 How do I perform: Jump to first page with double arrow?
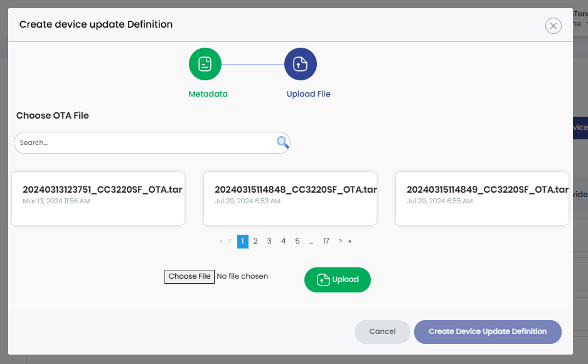click(221, 241)
